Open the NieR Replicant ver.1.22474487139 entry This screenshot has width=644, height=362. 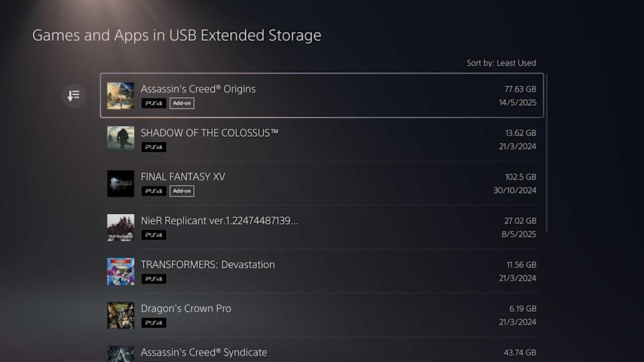tap(219, 221)
